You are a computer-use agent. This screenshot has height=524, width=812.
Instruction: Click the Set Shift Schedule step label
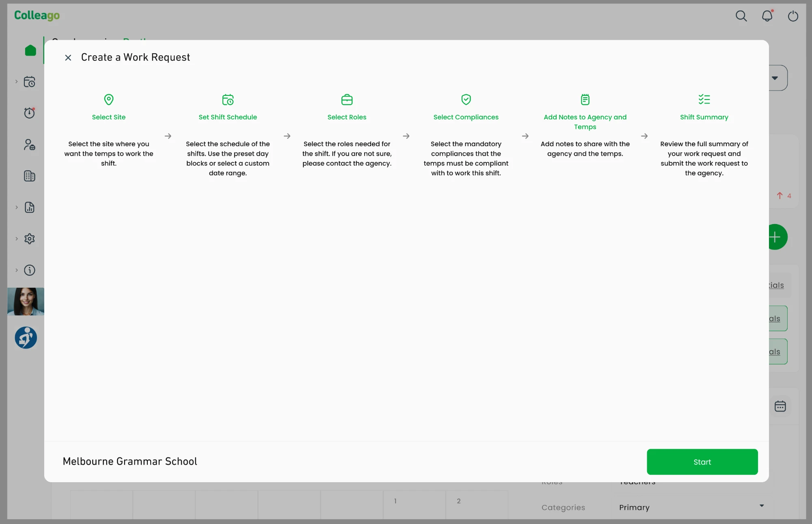[x=228, y=117]
